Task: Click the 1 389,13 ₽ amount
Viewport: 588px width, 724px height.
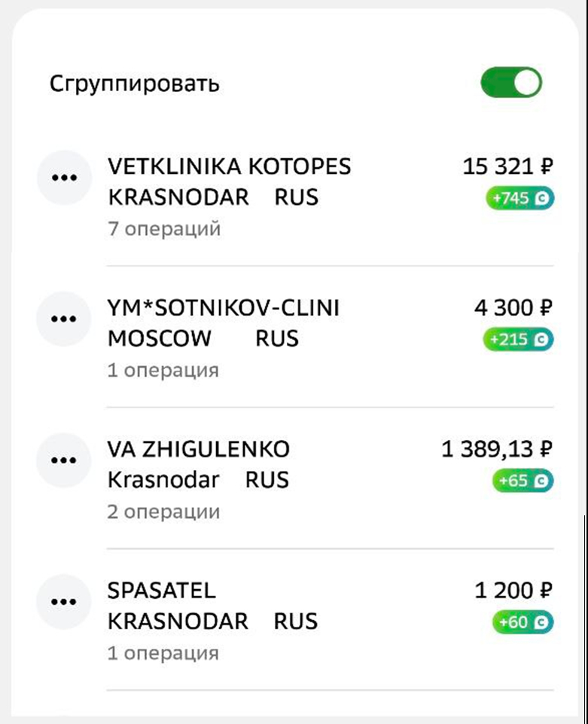Action: point(497,450)
